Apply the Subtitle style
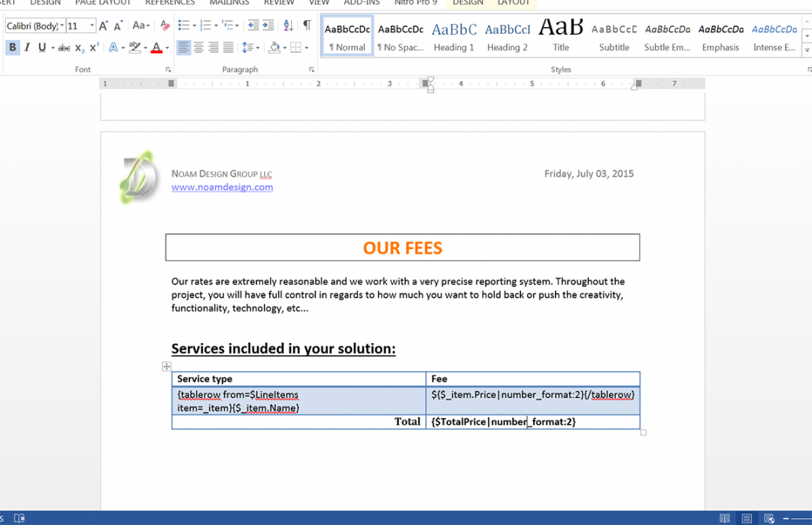812x525 pixels. pyautogui.click(x=614, y=36)
